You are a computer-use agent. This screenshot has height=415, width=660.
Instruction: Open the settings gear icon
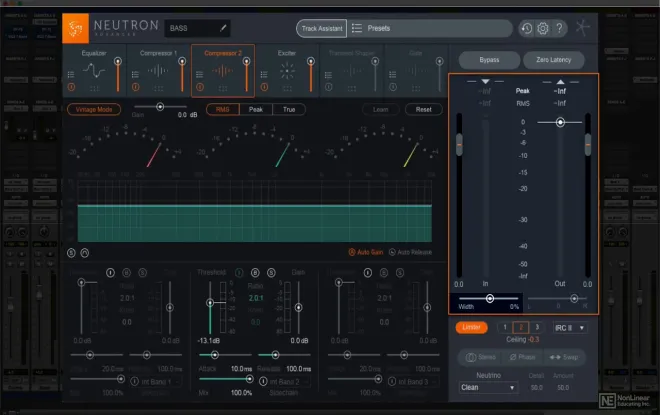543,28
